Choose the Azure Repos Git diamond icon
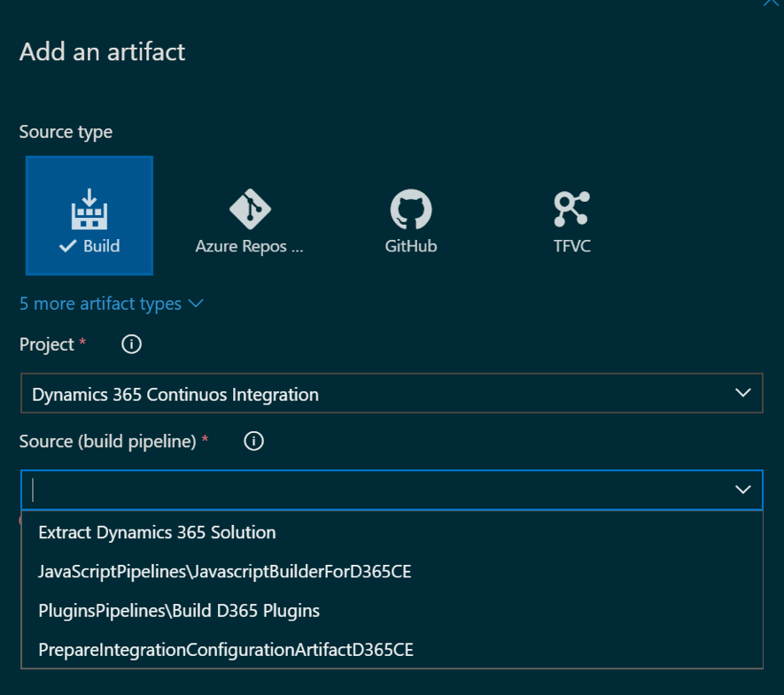784x695 pixels. pos(250,209)
